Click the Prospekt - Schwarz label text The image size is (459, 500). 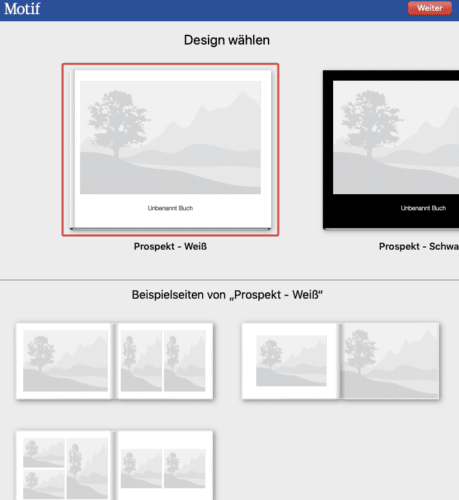pos(419,246)
